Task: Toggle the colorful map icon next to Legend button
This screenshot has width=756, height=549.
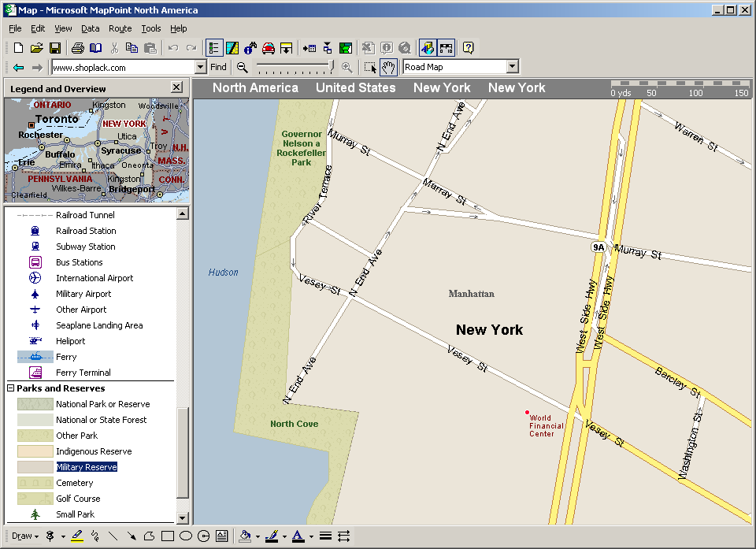Action: click(x=232, y=48)
